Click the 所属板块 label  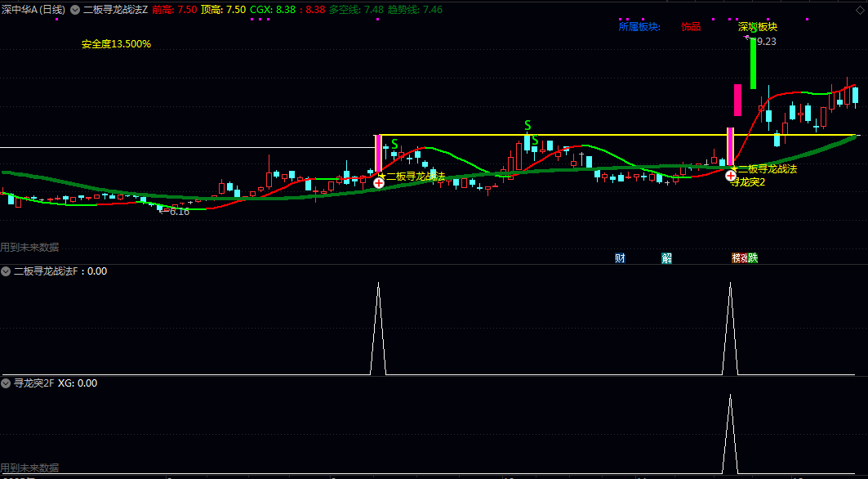coord(639,26)
